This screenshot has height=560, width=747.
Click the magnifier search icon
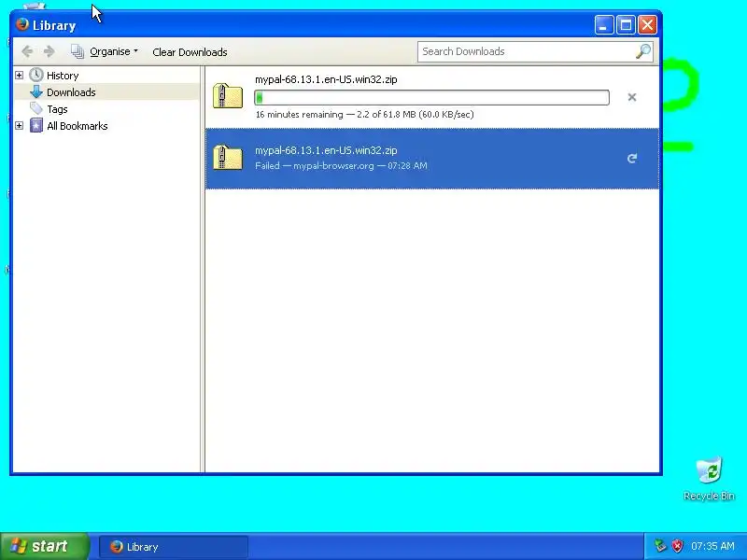pyautogui.click(x=643, y=51)
